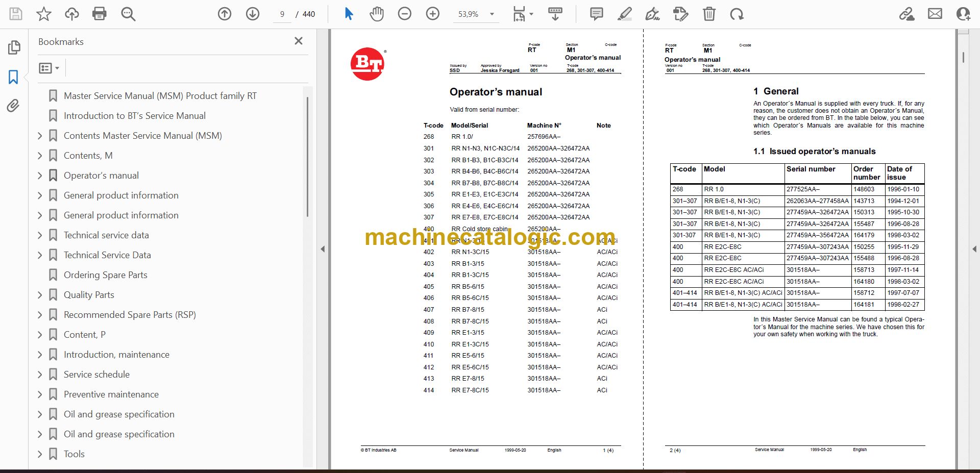Save the document with floppy icon
The width and height of the screenshot is (980, 473).
[x=16, y=14]
